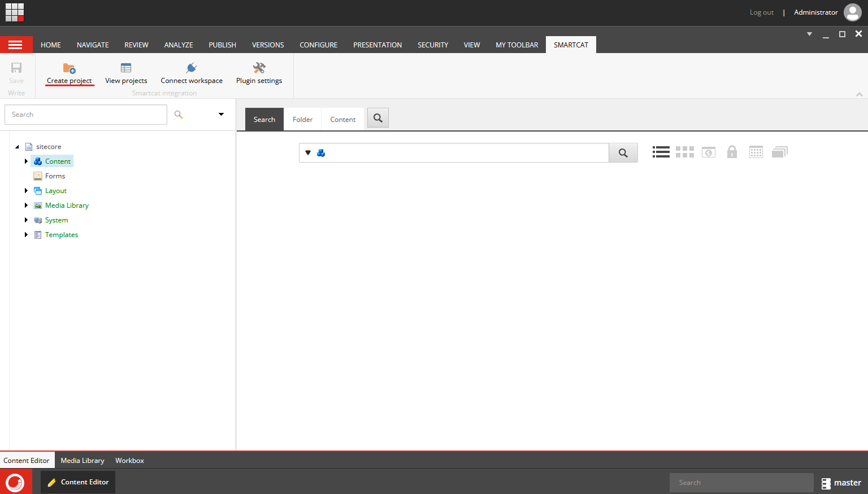868x494 pixels.
Task: Switch results to grid view
Action: coord(685,152)
